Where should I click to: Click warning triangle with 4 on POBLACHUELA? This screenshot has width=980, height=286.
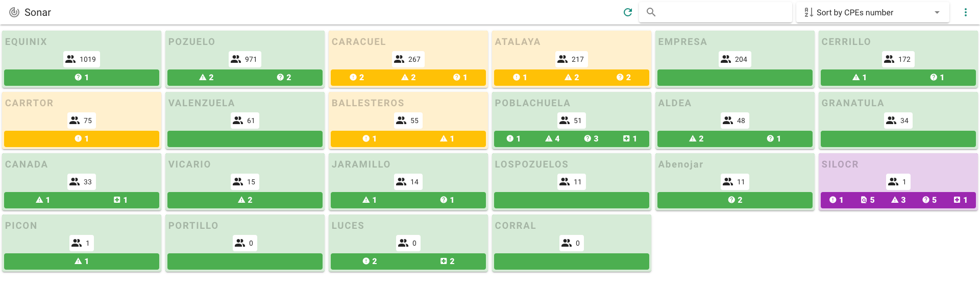(552, 139)
